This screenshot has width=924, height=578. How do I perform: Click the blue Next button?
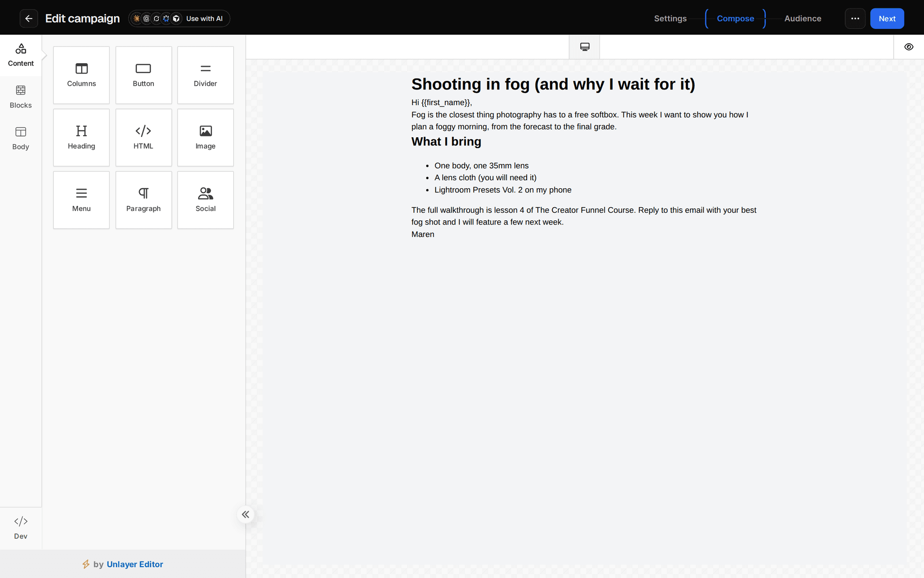click(x=887, y=19)
